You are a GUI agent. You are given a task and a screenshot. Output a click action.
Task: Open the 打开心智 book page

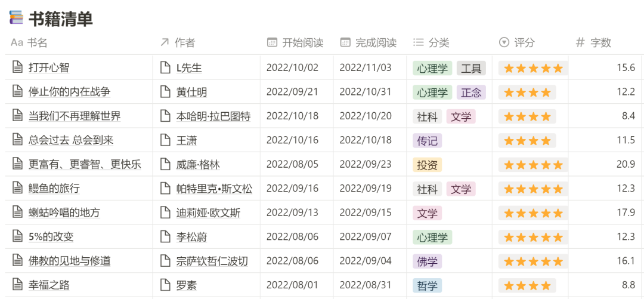pyautogui.click(x=48, y=68)
